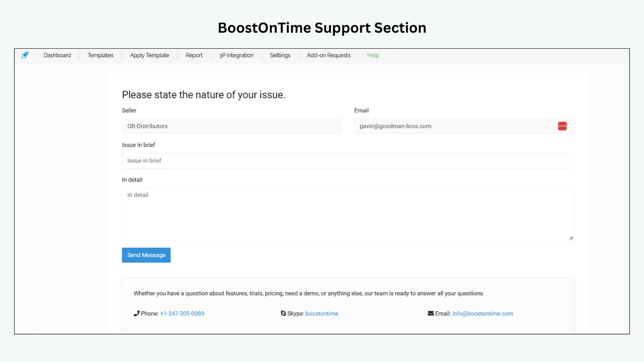Click the Send Message button
The height and width of the screenshot is (362, 644).
[146, 255]
